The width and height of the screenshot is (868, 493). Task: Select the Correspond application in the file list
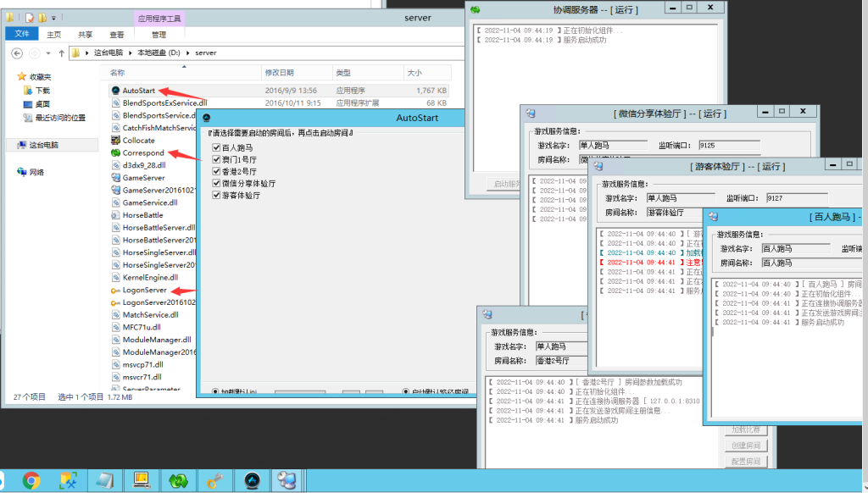click(x=142, y=153)
